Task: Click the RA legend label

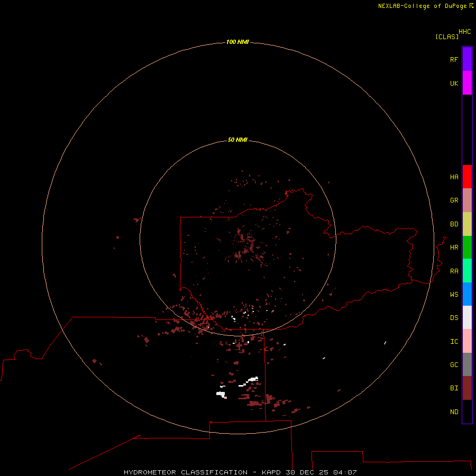Action: [454, 271]
